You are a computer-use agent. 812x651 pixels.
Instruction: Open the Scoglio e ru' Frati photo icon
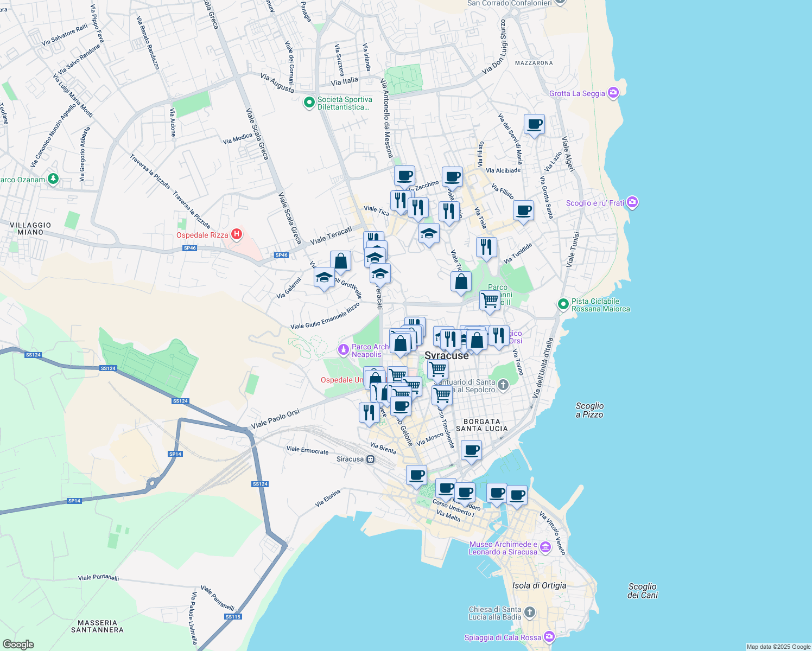coord(632,203)
